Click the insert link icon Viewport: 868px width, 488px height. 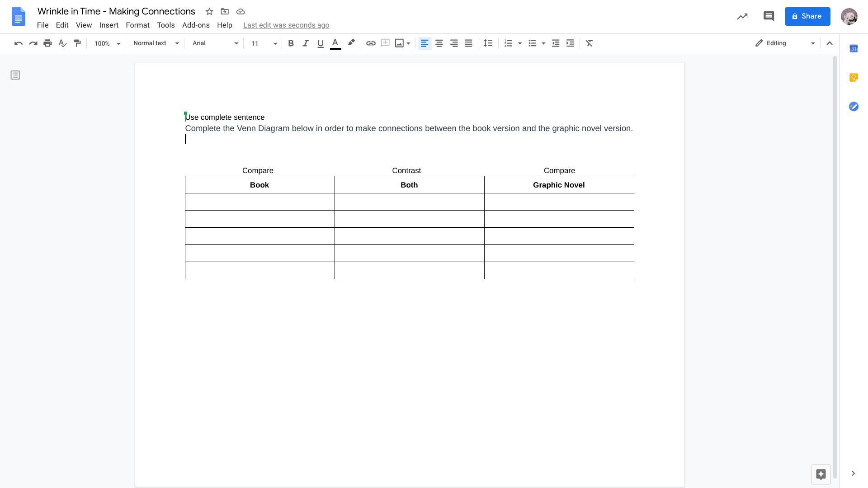click(x=371, y=43)
